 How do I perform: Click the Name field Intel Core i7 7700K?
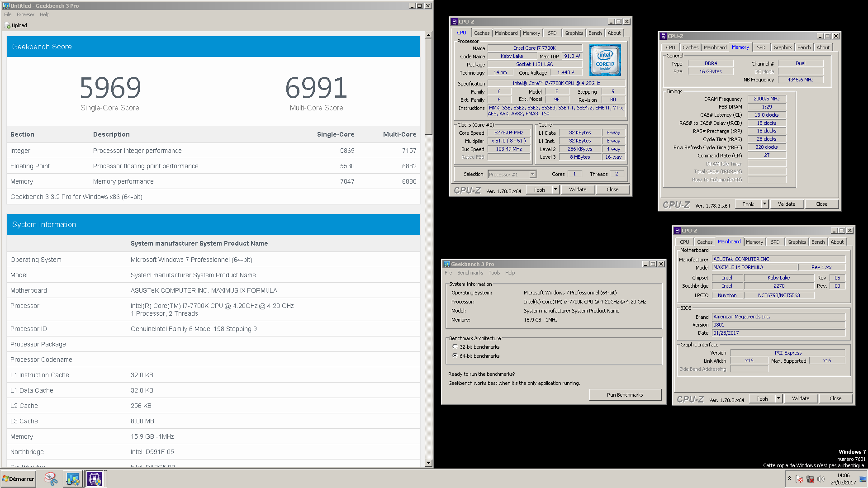pos(535,48)
